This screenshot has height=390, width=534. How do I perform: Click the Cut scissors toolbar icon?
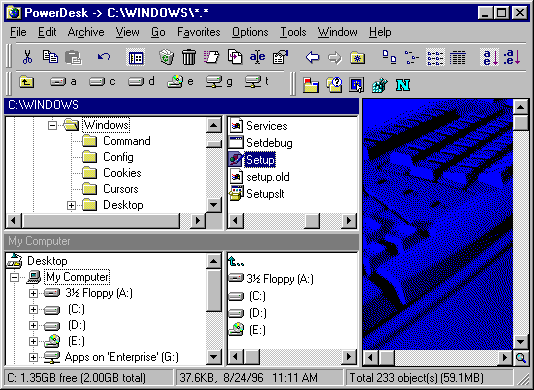pos(27,57)
